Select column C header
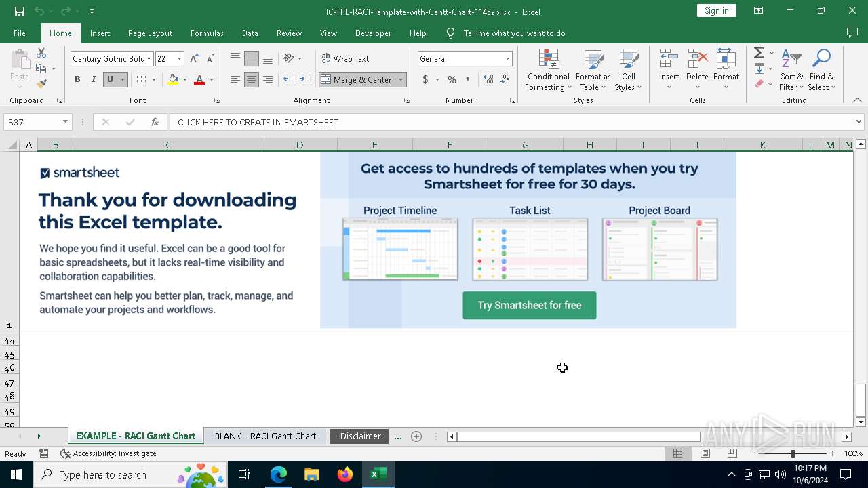 click(x=168, y=144)
